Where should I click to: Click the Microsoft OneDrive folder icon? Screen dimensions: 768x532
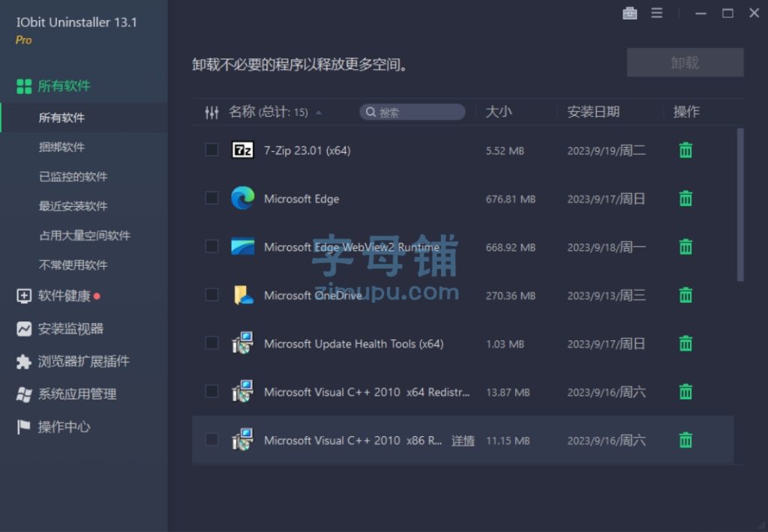pos(242,295)
